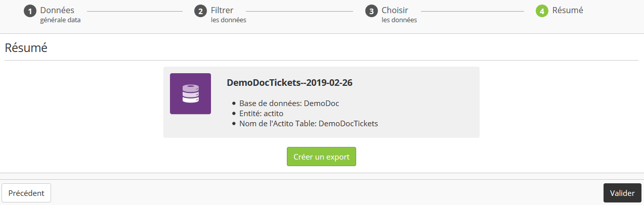Click the purple database icon
Screen dimensions: 644x205
[x=190, y=93]
